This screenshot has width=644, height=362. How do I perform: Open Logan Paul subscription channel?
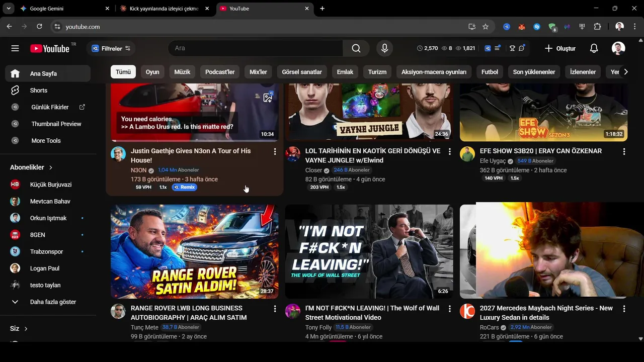[48, 268]
